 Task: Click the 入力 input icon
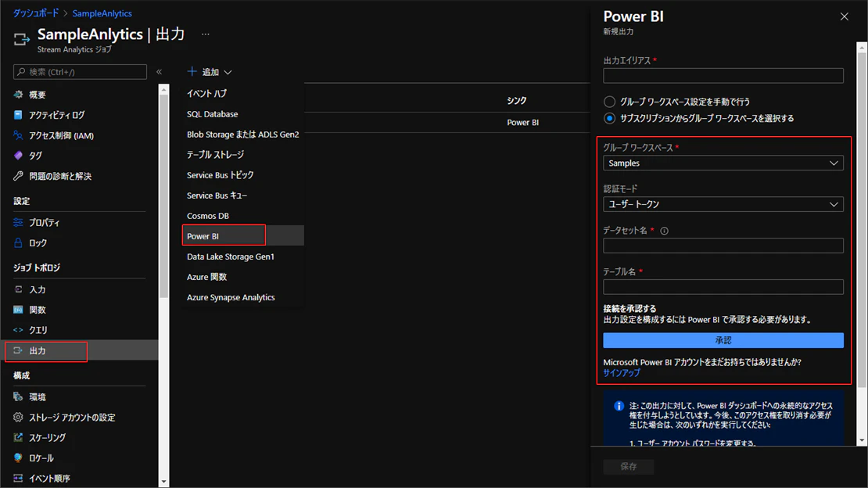pyautogui.click(x=18, y=289)
